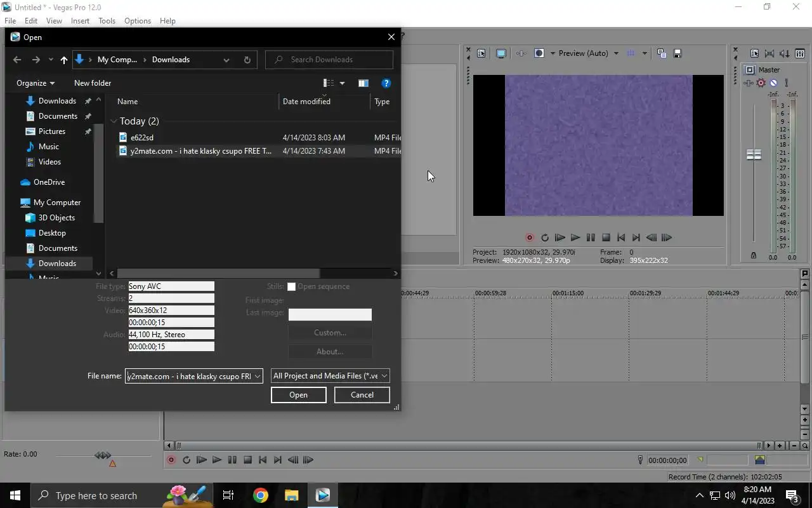
Task: Click Record button under video preview
Action: click(x=530, y=237)
